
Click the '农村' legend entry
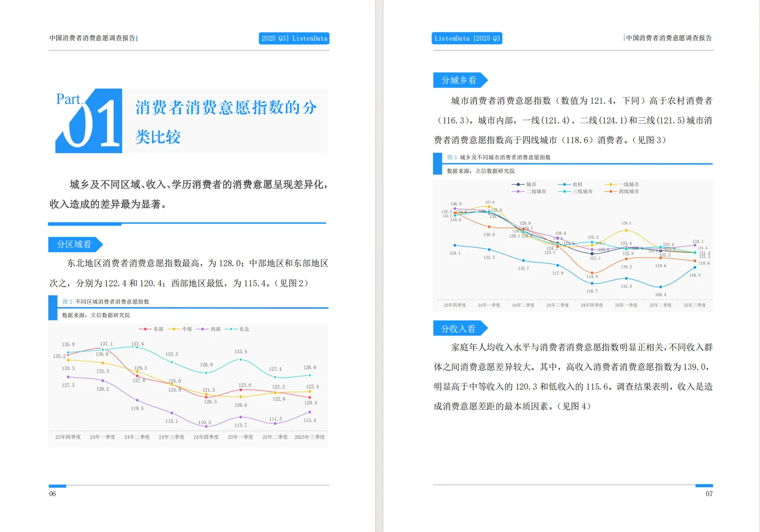[x=570, y=184]
